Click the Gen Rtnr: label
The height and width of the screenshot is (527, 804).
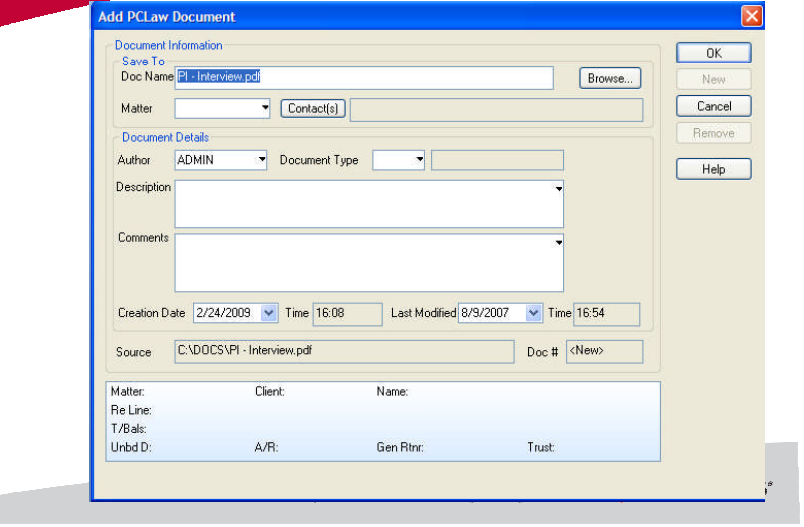[400, 447]
